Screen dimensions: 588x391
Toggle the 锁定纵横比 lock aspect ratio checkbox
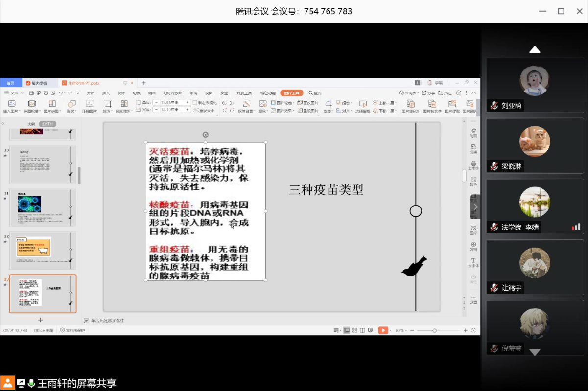(195, 103)
